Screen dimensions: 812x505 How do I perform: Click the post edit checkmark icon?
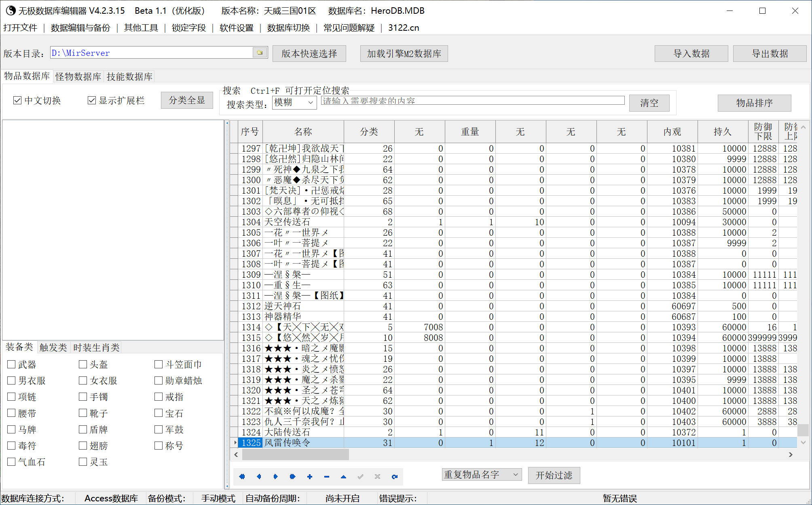[360, 477]
